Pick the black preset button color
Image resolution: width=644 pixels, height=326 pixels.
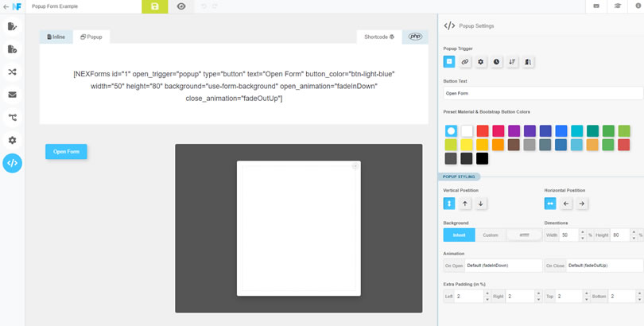(x=483, y=158)
